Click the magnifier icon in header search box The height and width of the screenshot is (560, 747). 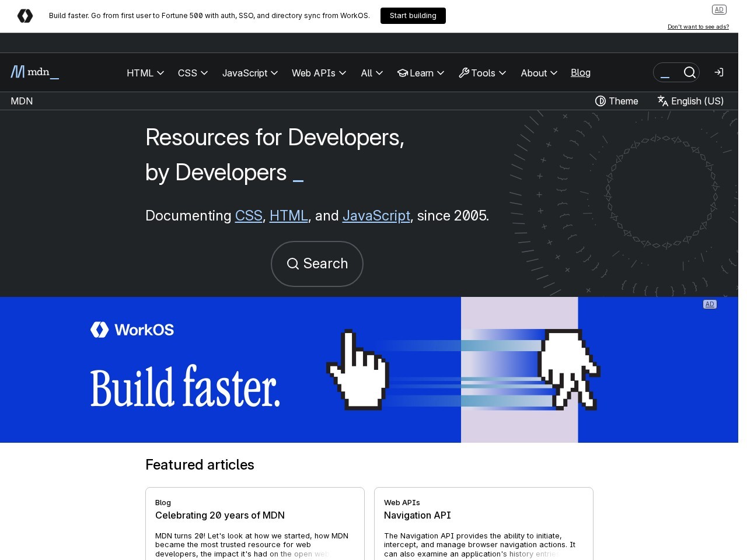(x=690, y=72)
